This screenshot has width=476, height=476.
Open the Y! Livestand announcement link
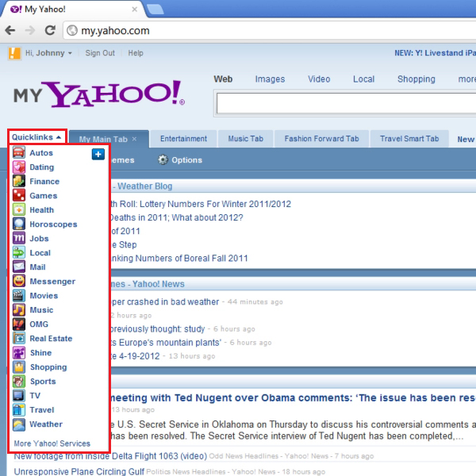tap(435, 53)
